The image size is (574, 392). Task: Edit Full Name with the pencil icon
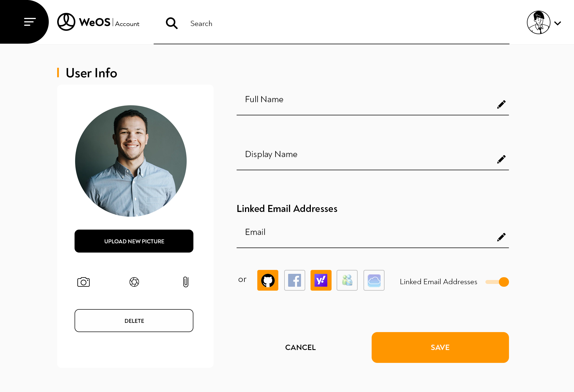[x=501, y=104]
